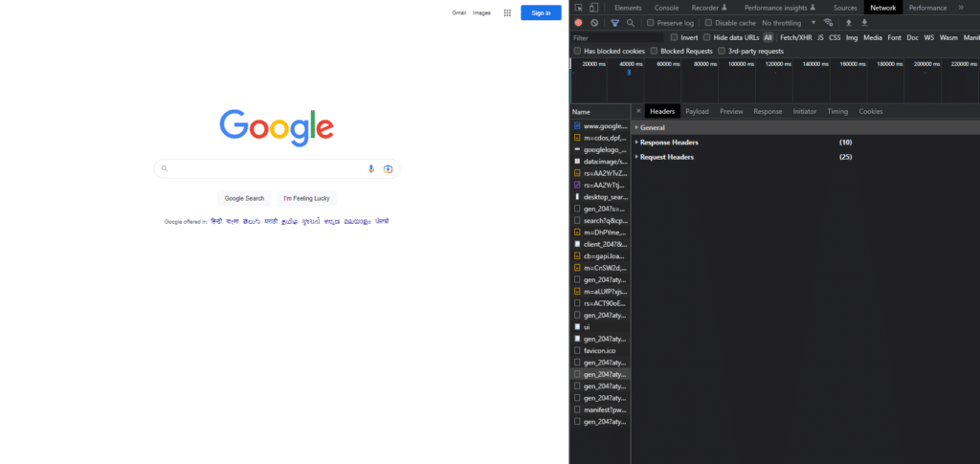Viewport: 980px width, 464px height.
Task: Open the network search magnifier
Action: pos(631,22)
